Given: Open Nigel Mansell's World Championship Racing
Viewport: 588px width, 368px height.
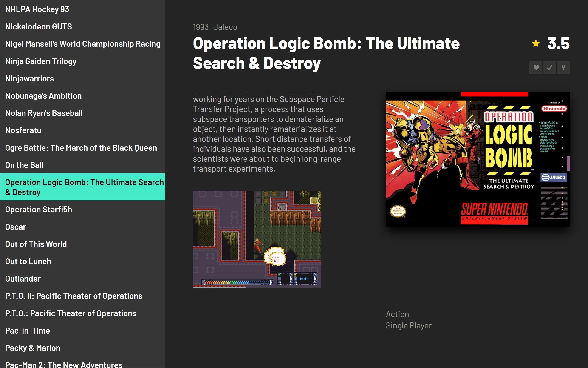Looking at the screenshot, I should click(x=83, y=44).
